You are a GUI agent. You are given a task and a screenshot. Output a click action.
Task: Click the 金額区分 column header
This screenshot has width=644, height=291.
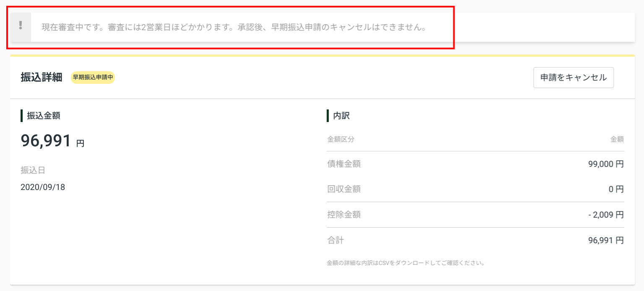point(341,139)
